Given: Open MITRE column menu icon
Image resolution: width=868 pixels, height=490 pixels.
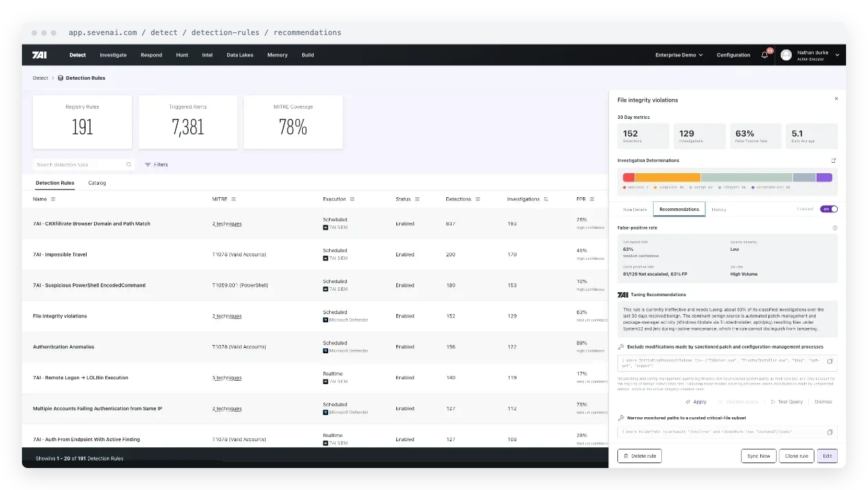Looking at the screenshot, I should pyautogui.click(x=233, y=199).
